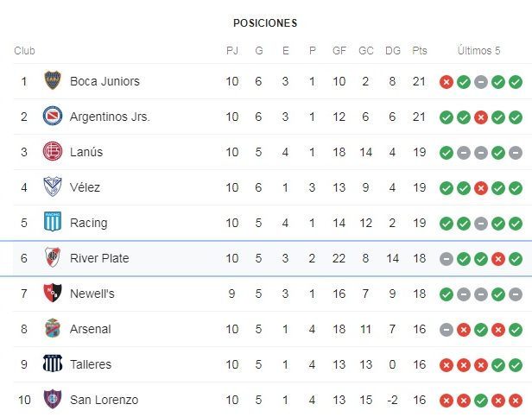This screenshot has height=417, width=532.
Task: Click River Plate's first gray draw icon
Action: (x=446, y=259)
